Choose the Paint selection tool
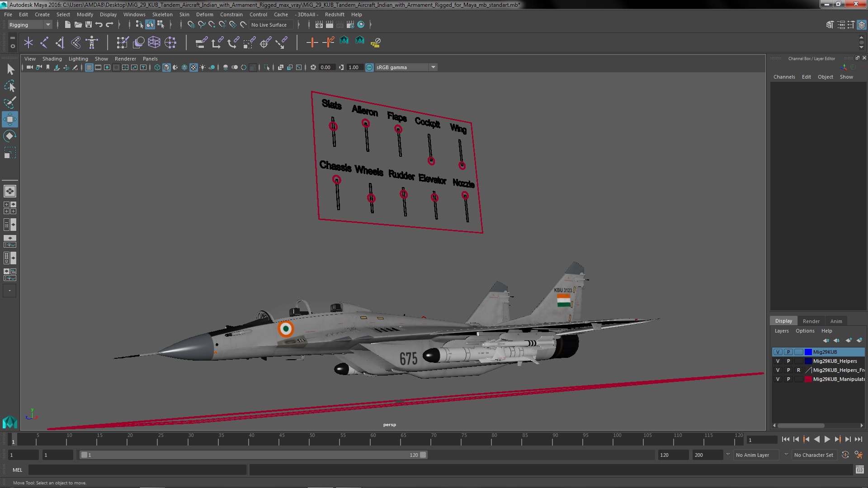The image size is (868, 488). click(10, 103)
